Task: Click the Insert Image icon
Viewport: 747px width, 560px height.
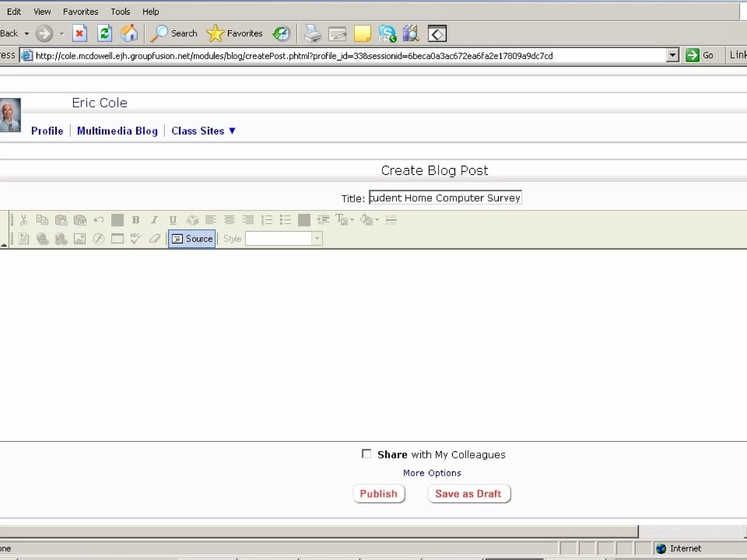Action: (80, 239)
